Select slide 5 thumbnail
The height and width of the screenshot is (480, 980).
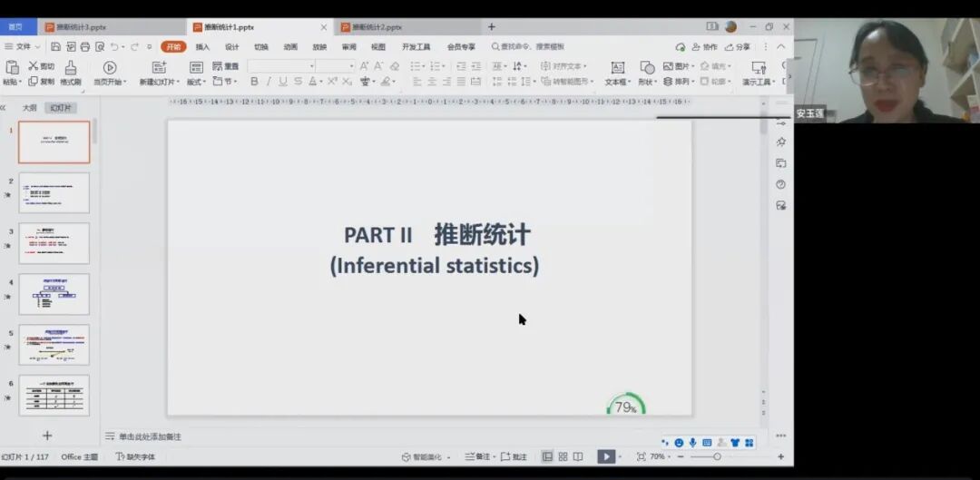[x=54, y=345]
